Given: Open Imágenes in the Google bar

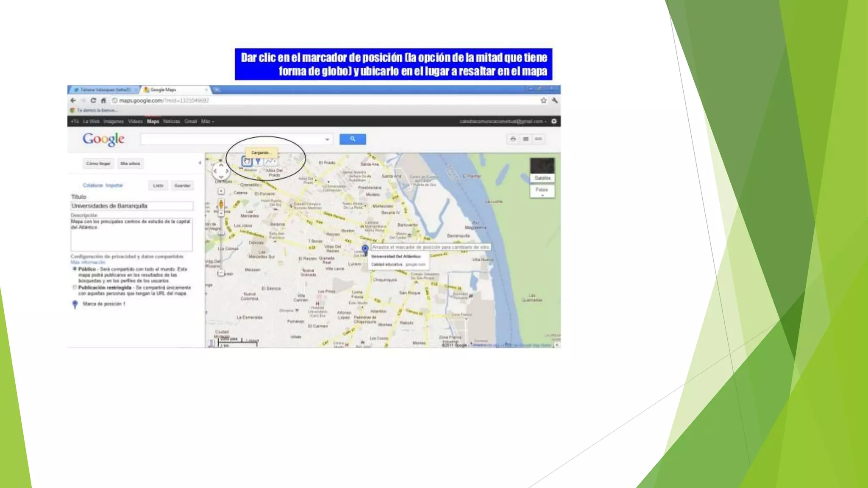Looking at the screenshot, I should 114,122.
